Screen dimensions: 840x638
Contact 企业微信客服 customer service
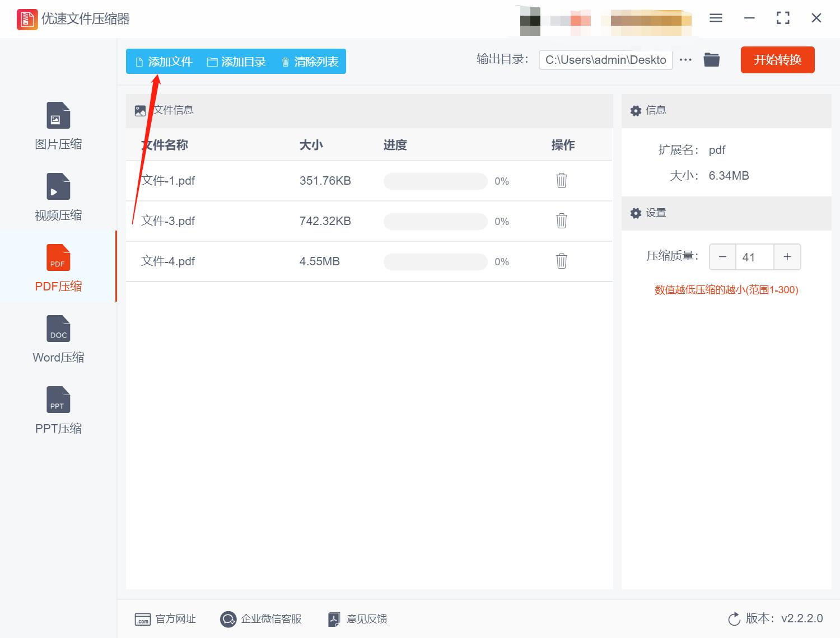point(261,619)
